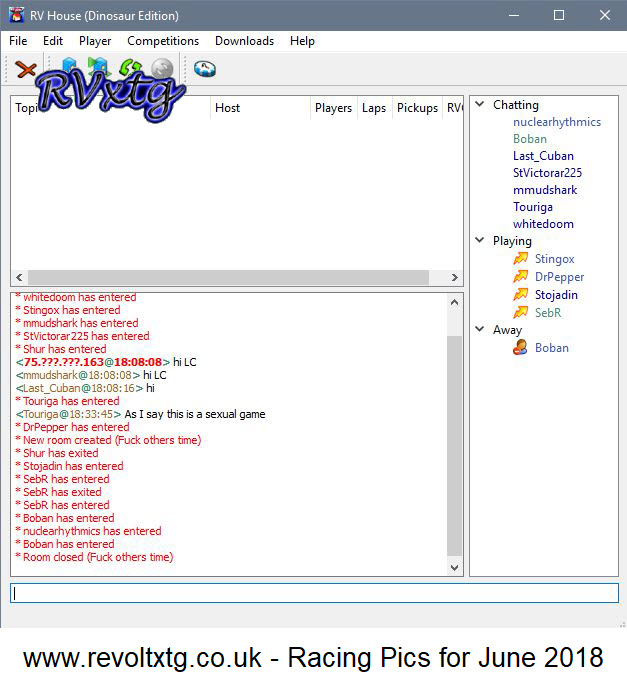Maximize the RV House window
This screenshot has height=686, width=627.
click(x=559, y=15)
